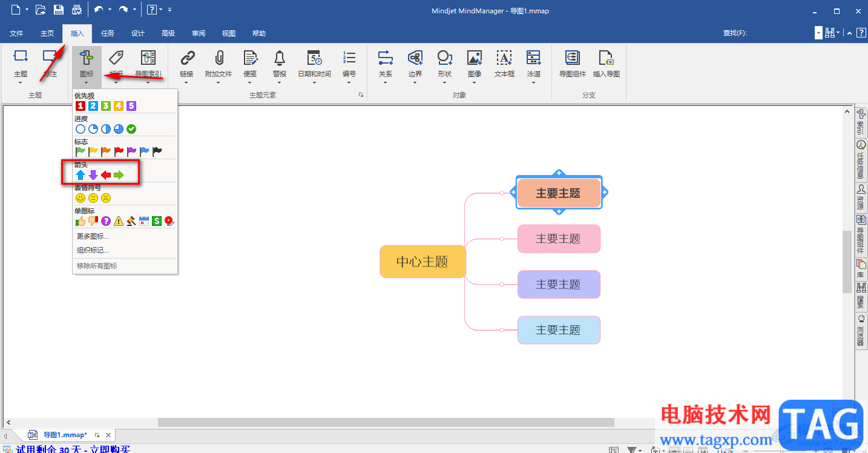The width and height of the screenshot is (868, 453).
Task: Insert the thumbs up icon
Action: pyautogui.click(x=81, y=221)
